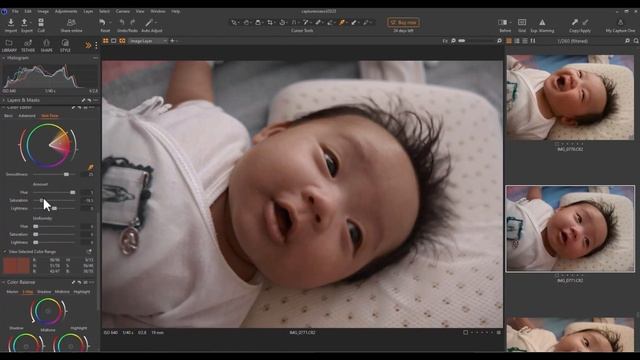This screenshot has height=360, width=640.
Task: Open the Window menu
Action: pos(158,11)
